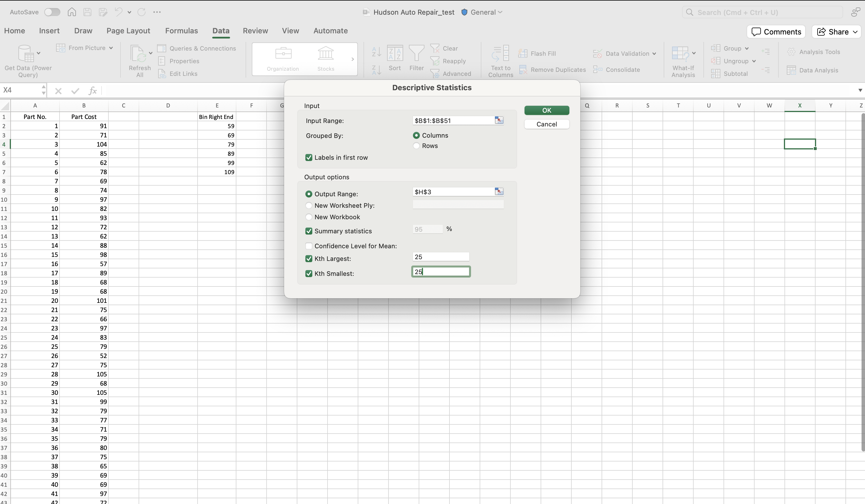The height and width of the screenshot is (504, 865).
Task: Click the Get Data (Power Query) icon
Action: [26, 53]
